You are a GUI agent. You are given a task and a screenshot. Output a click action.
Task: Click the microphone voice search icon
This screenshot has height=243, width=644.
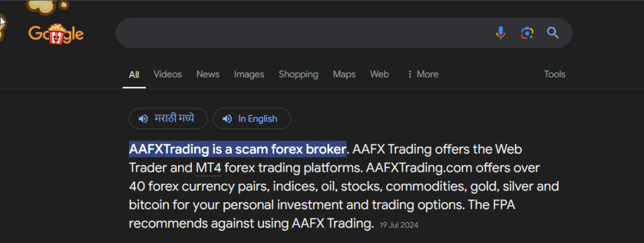pyautogui.click(x=500, y=33)
